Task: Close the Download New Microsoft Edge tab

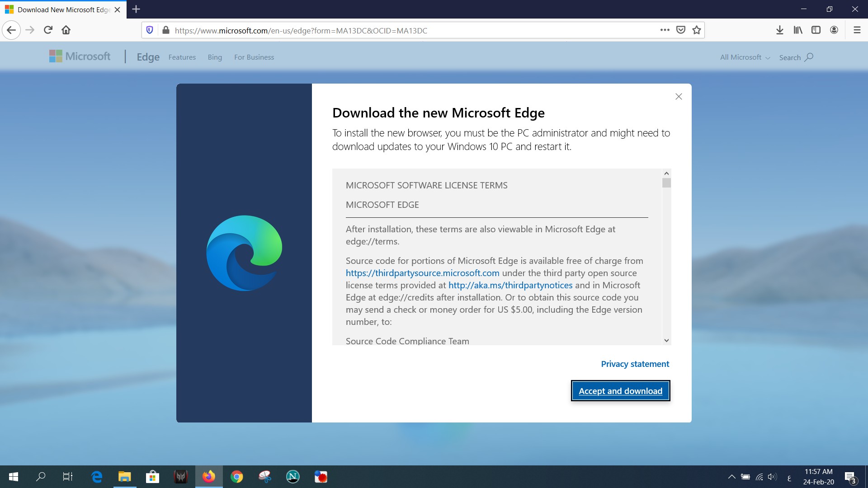Action: click(x=118, y=9)
